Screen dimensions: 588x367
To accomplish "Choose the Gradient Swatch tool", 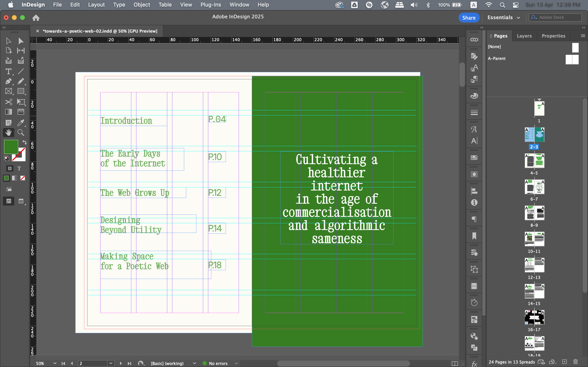I will point(8,112).
